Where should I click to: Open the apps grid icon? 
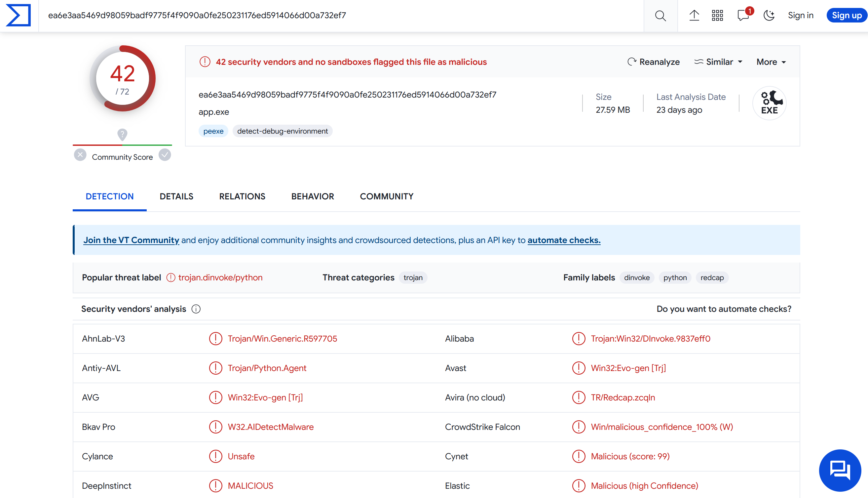(x=717, y=16)
